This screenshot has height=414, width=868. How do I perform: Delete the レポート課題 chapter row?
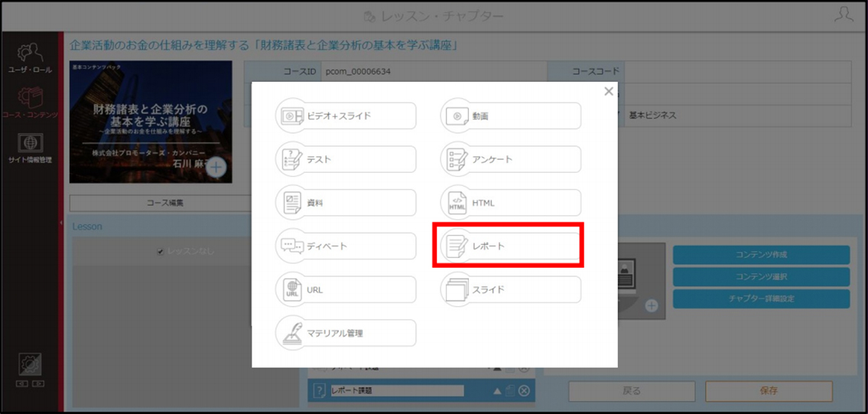pyautogui.click(x=524, y=391)
